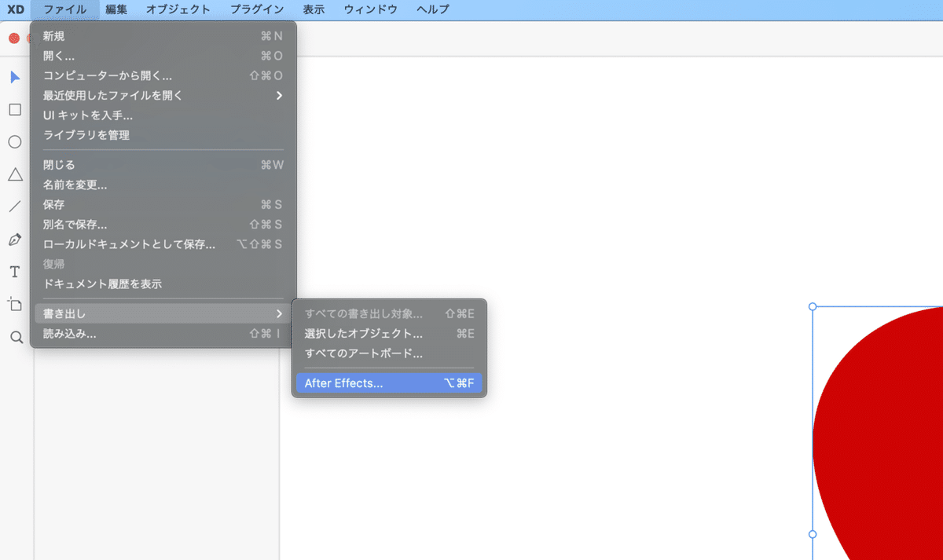The image size is (943, 560).
Task: Choose 別名で保存... entry
Action: coord(163,225)
